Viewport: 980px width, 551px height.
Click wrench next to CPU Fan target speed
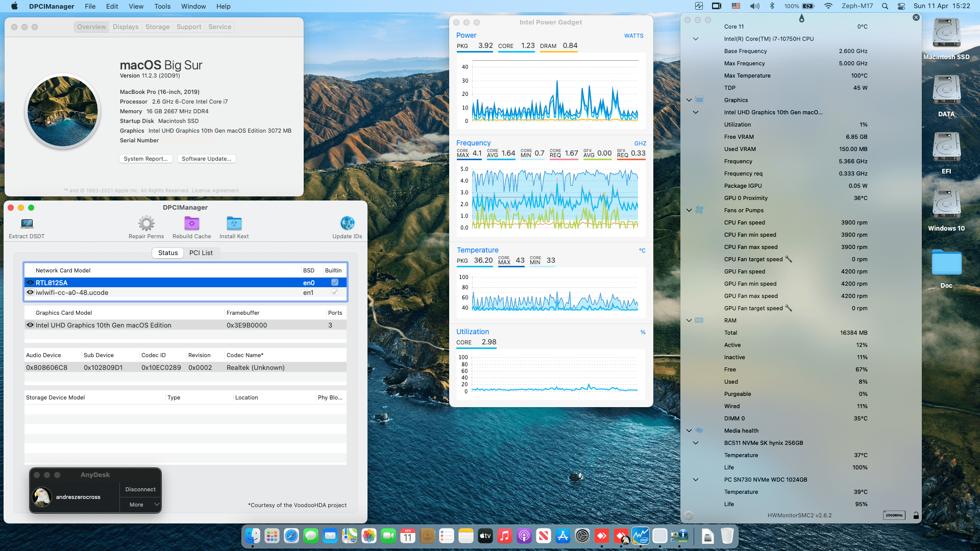[x=789, y=259]
